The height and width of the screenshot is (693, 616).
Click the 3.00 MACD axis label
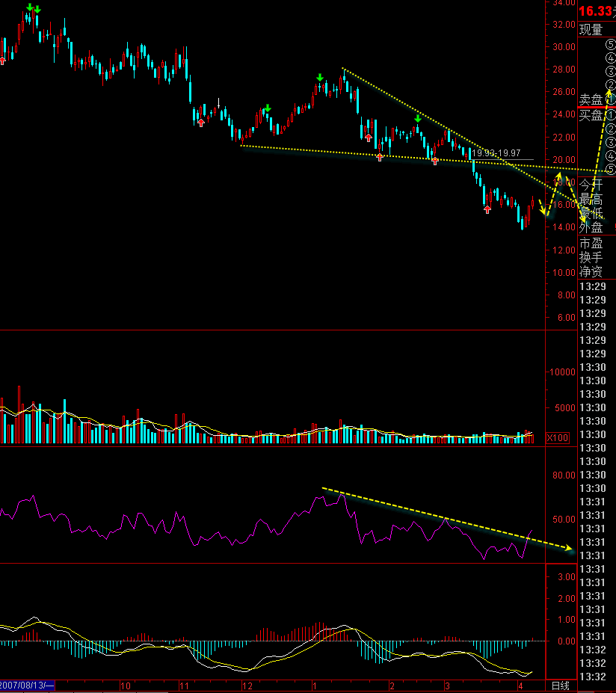[567, 577]
